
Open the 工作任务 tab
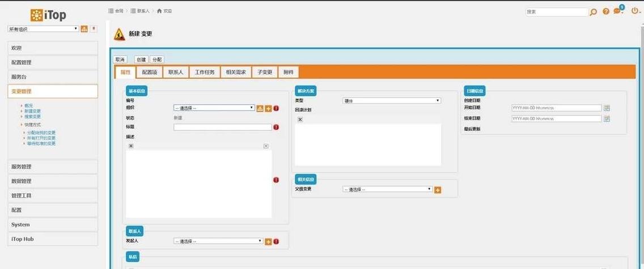(205, 72)
